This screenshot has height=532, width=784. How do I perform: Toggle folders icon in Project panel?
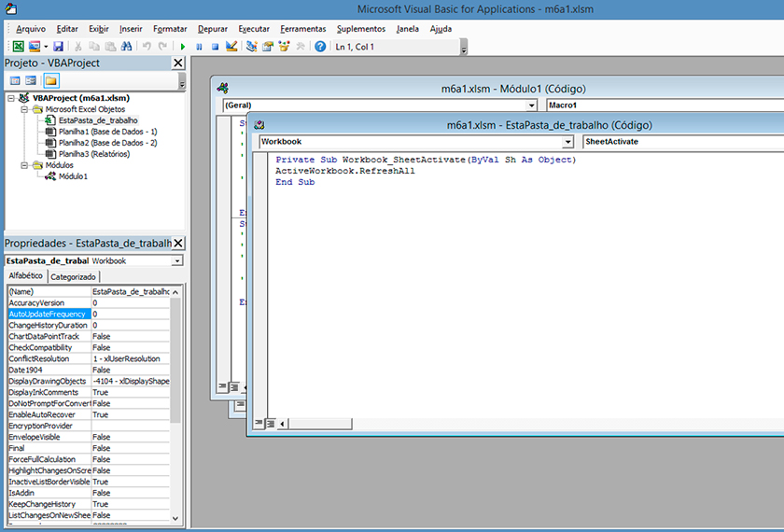[51, 80]
